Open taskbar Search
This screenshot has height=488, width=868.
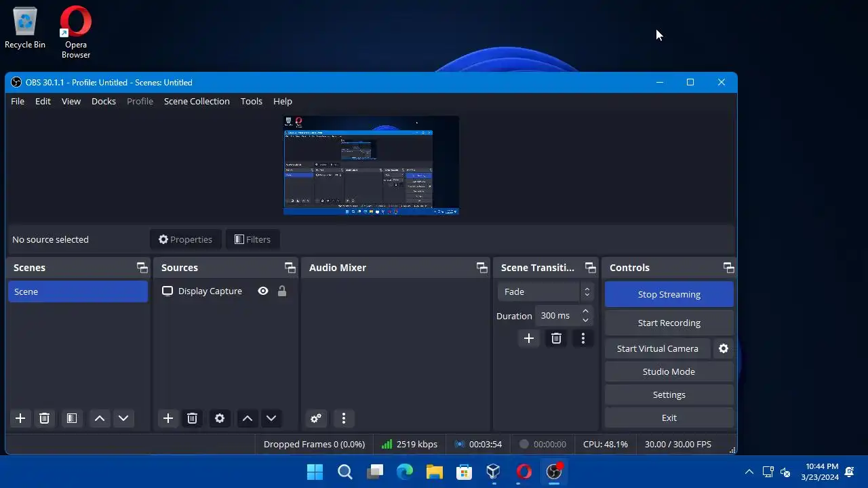(345, 472)
